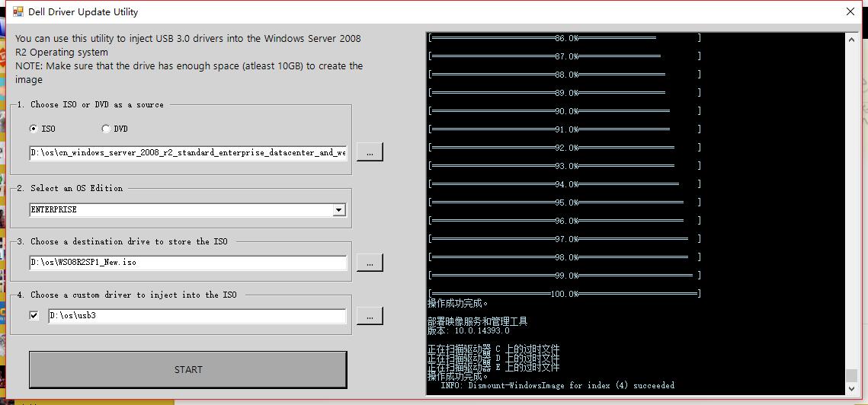Click '3. Choose a destination drive' label
Viewport: 868px width, 405px height.
[122, 241]
